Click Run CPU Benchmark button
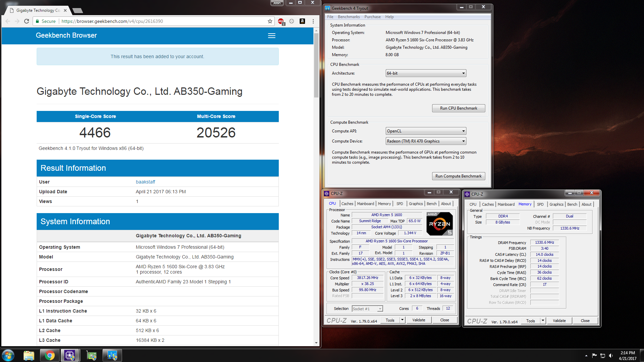 (x=458, y=108)
